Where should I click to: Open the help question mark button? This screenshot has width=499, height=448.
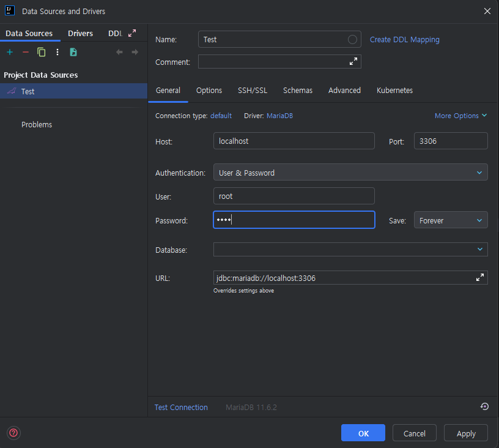click(x=13, y=433)
